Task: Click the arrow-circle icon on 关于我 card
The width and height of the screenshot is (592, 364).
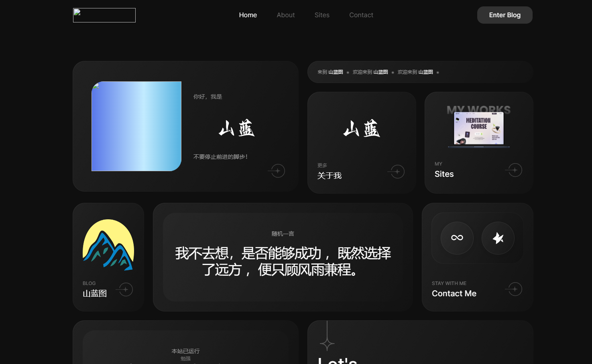Action: [x=396, y=171]
